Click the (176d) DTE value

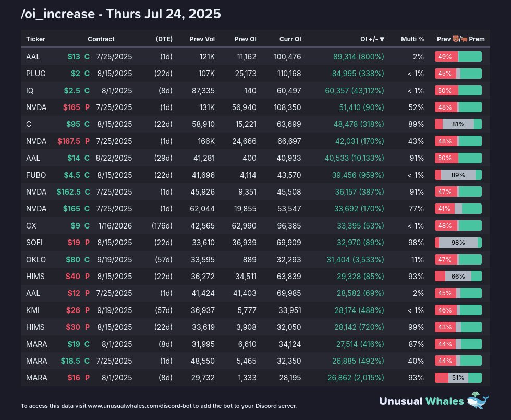click(162, 225)
